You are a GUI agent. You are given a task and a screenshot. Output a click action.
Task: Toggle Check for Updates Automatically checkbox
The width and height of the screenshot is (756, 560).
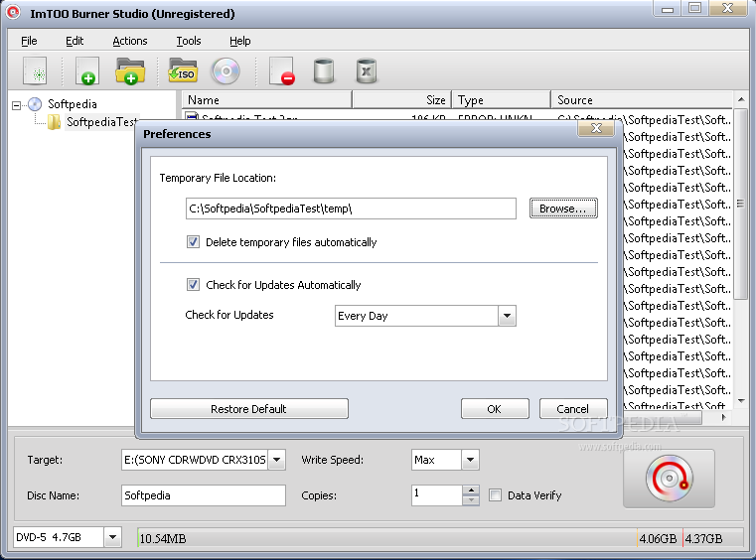click(193, 284)
